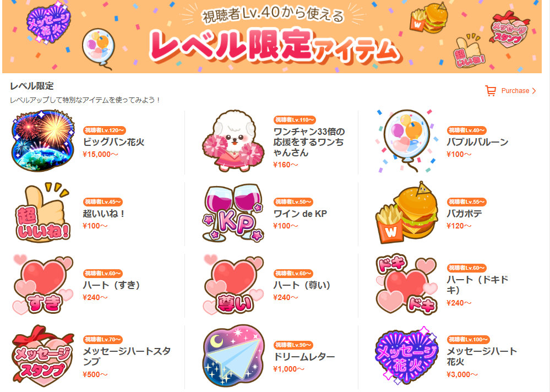This screenshot has width=550, height=392.
Task: Open the レベル限定アイテム banner
Action: (272, 36)
